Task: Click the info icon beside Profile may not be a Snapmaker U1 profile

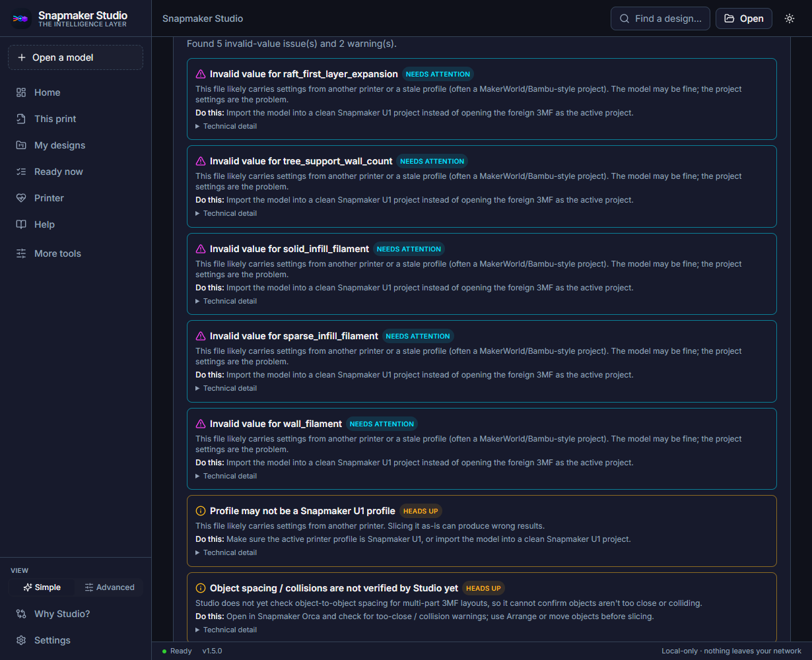Action: 201,511
